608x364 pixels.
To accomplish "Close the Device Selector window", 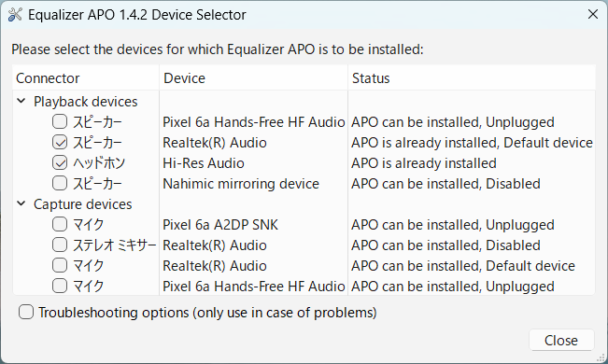I will (x=592, y=14).
